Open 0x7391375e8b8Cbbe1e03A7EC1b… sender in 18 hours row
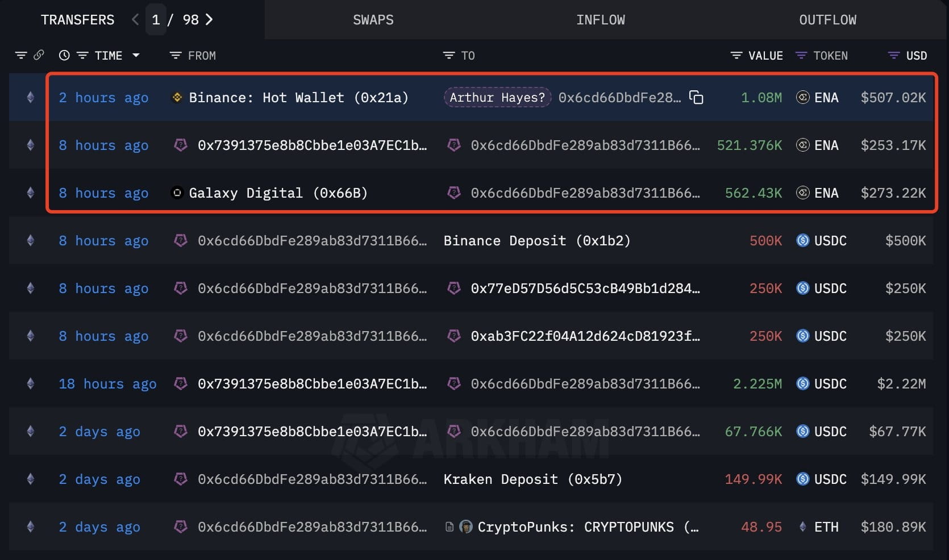The height and width of the screenshot is (560, 949). click(x=312, y=384)
